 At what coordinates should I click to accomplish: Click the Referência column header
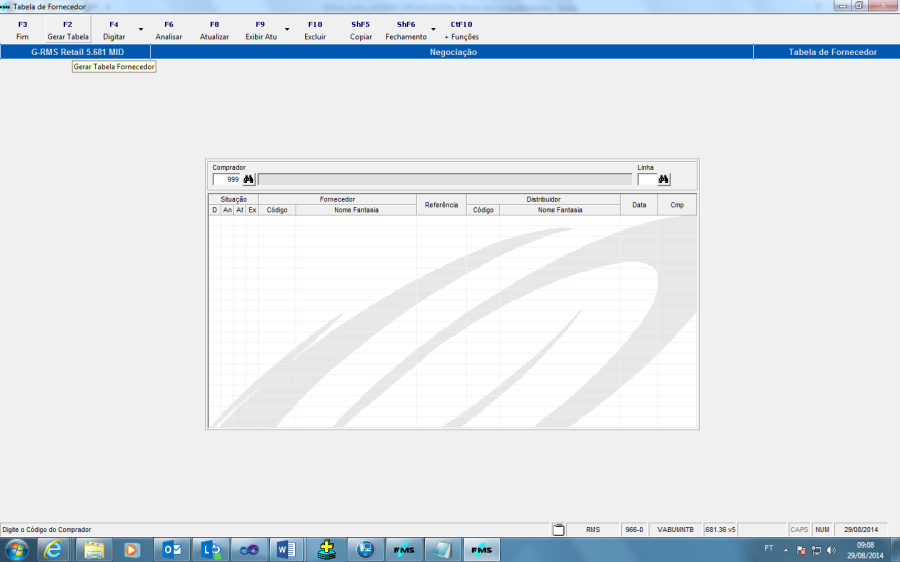(441, 205)
